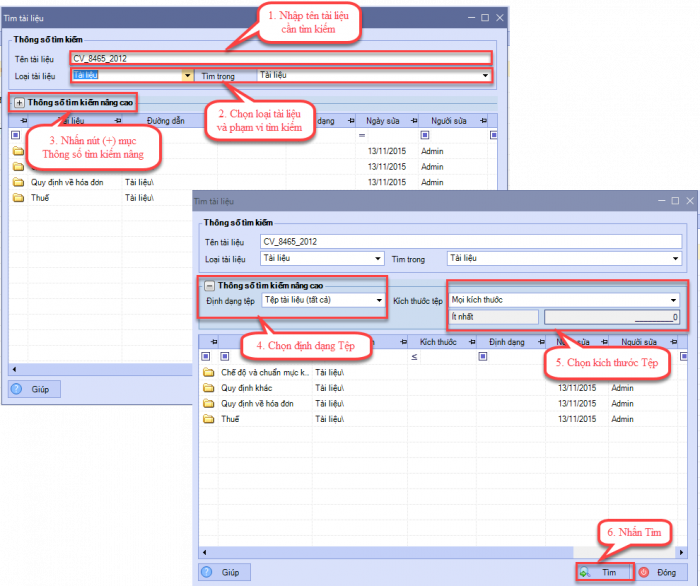Viewport: 700px width, 586px height.
Task: Open Giúp help in the front dialog
Action: pos(224,572)
